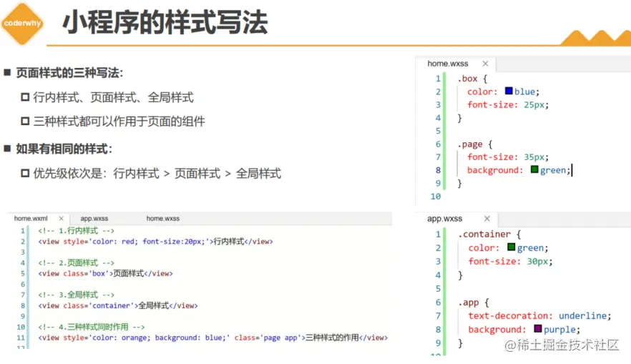Viewport: 631px width, 364px height.
Task: Click the view class='box' line
Action: pos(105,273)
